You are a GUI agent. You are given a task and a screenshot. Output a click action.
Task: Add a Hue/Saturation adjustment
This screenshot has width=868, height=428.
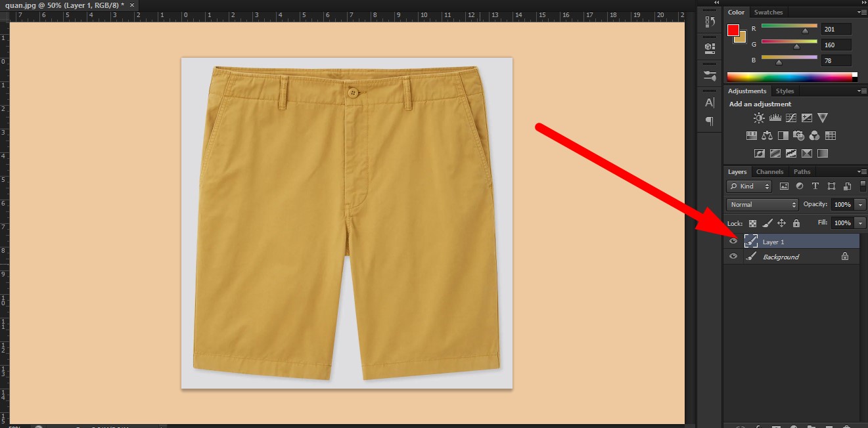coord(751,135)
